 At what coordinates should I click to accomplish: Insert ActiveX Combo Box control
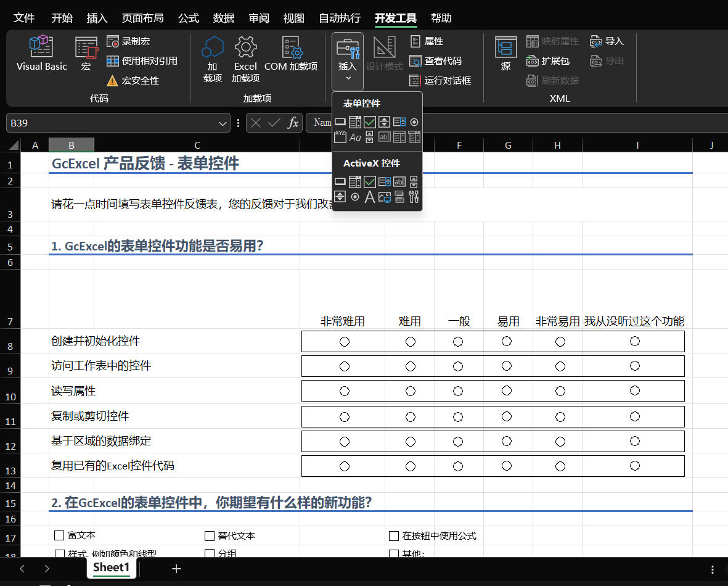(x=354, y=182)
